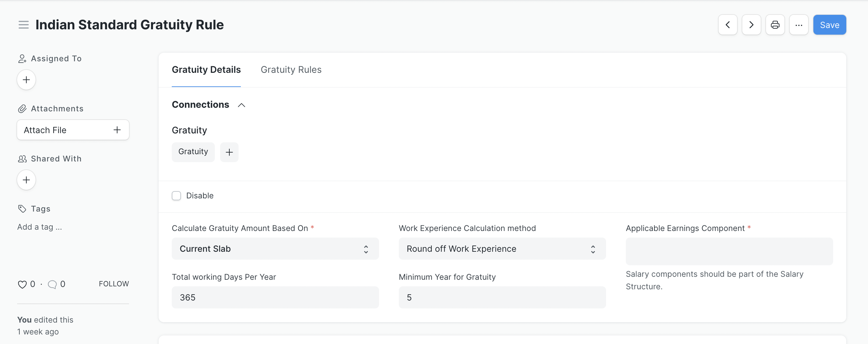Click title Indian Standard Gratuity Rule
Screen dimensions: 868x344
(x=130, y=25)
